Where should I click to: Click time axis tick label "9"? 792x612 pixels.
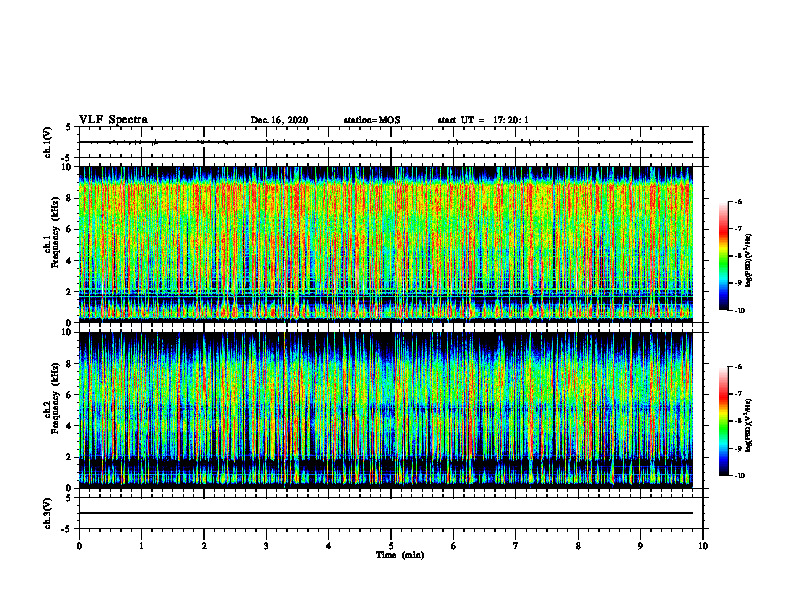point(640,546)
